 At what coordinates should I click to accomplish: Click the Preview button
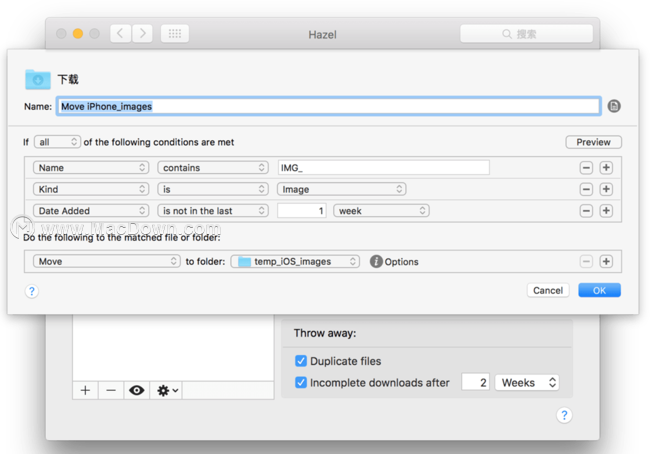tap(593, 142)
